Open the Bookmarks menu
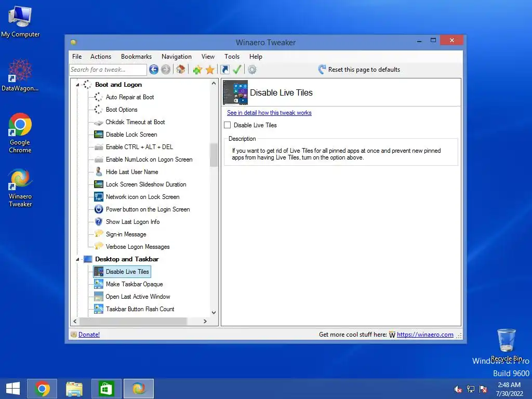532x399 pixels. pyautogui.click(x=137, y=57)
